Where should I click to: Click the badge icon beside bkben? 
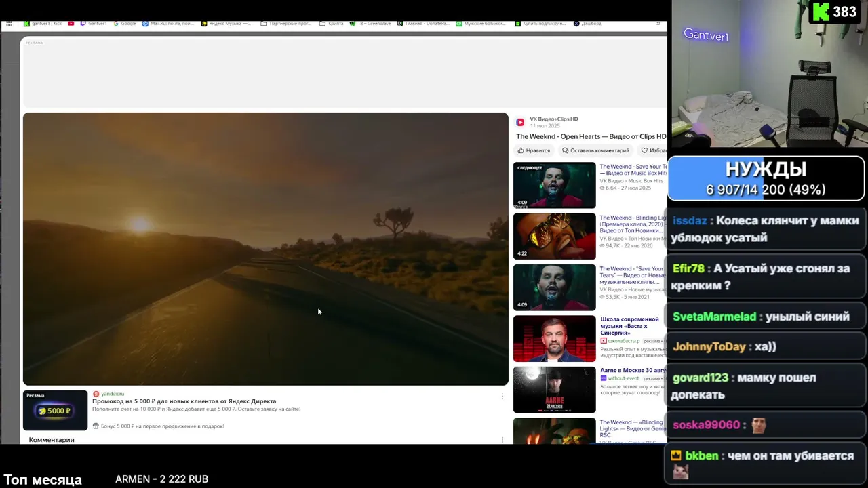[676, 456]
